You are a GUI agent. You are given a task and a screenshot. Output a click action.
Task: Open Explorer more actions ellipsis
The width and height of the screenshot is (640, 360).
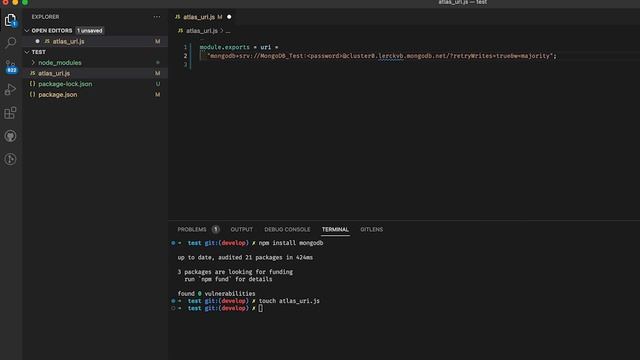pos(157,17)
